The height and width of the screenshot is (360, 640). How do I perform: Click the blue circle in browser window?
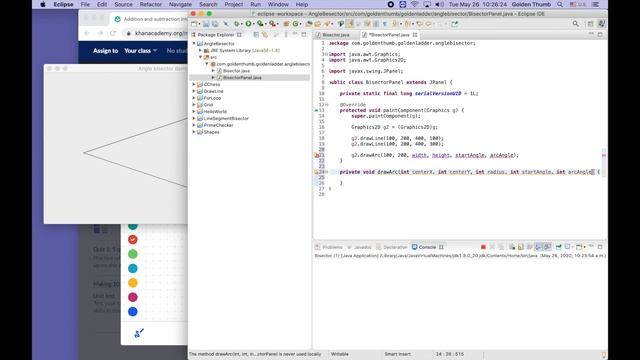point(133,311)
